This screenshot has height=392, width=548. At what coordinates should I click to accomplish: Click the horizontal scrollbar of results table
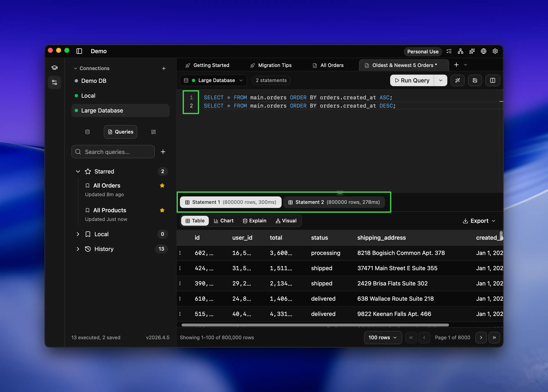315,325
